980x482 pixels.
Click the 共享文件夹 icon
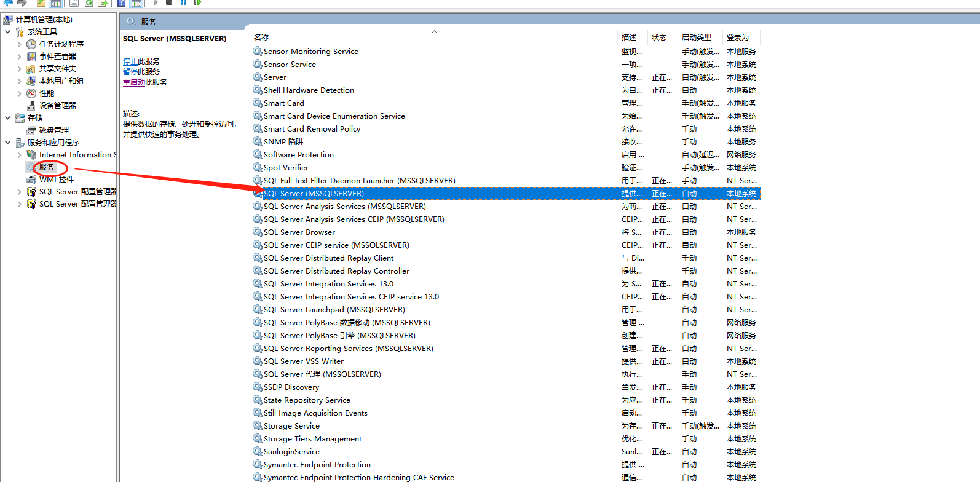(x=31, y=69)
